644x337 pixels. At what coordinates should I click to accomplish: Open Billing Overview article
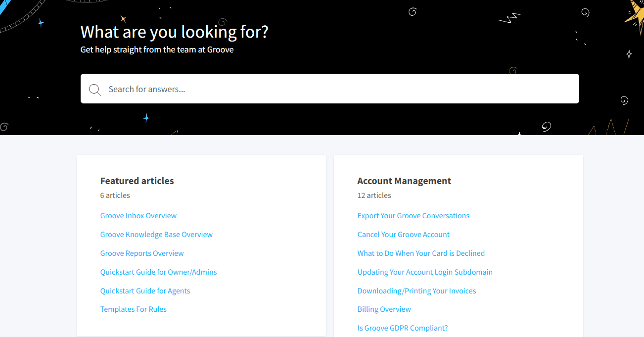coord(384,309)
